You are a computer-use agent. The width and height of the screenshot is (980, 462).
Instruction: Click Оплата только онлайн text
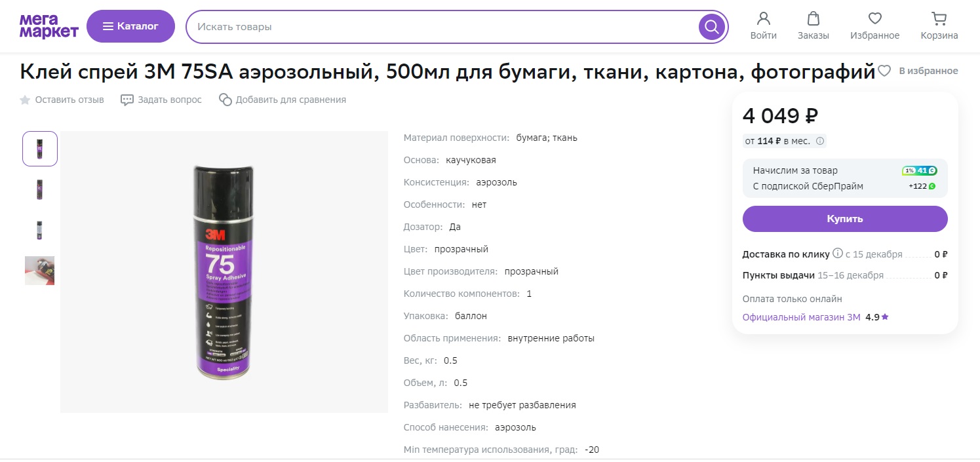[x=793, y=299]
